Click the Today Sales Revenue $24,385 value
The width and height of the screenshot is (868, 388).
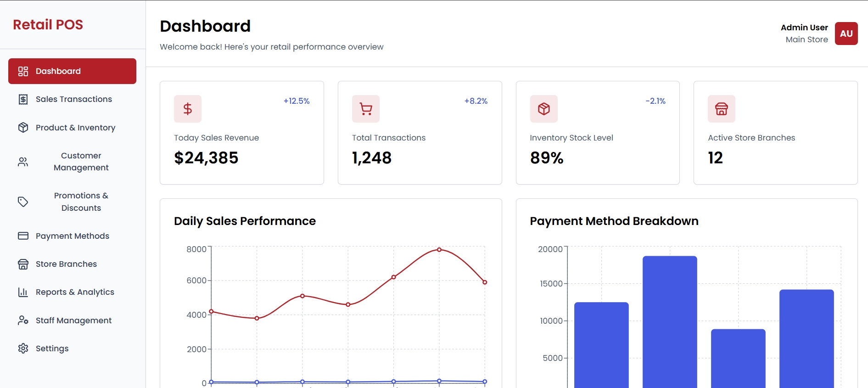(206, 158)
